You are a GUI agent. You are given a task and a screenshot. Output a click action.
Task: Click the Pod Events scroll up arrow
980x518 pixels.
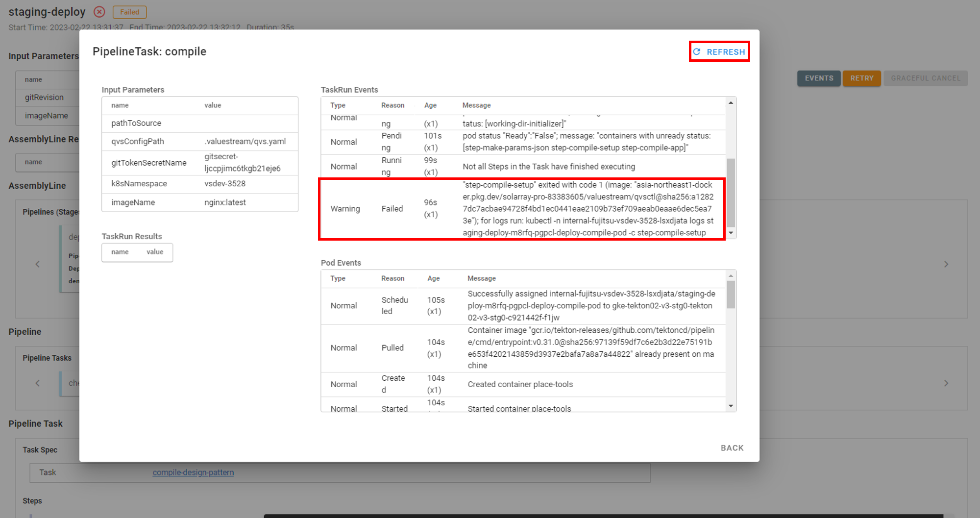pos(731,276)
